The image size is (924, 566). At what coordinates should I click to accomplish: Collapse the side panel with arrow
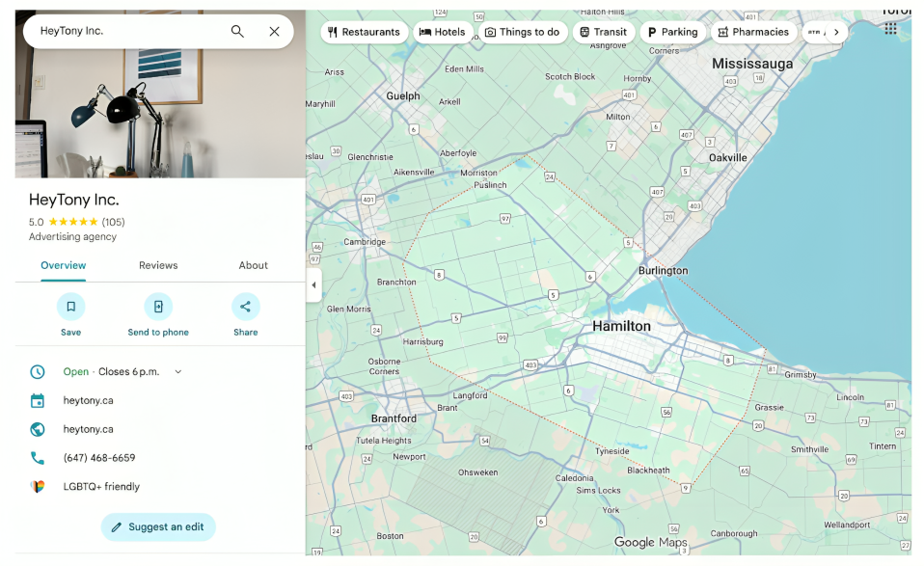click(x=313, y=285)
